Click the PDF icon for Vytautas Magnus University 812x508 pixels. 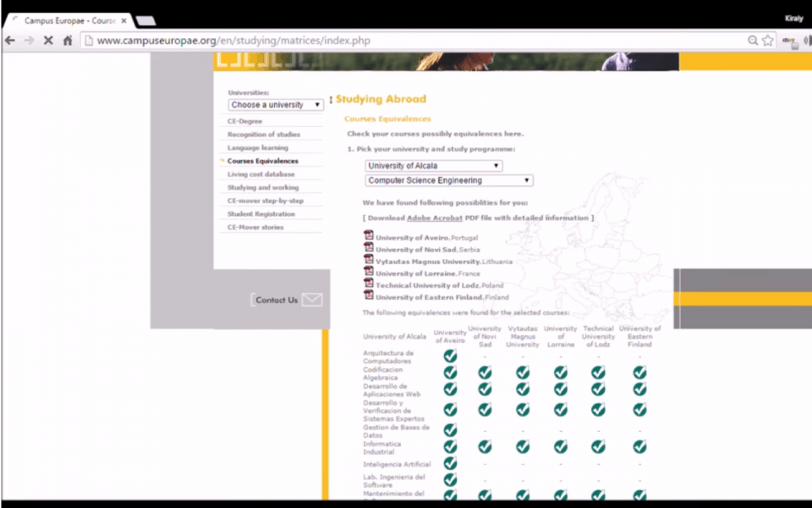point(369,260)
